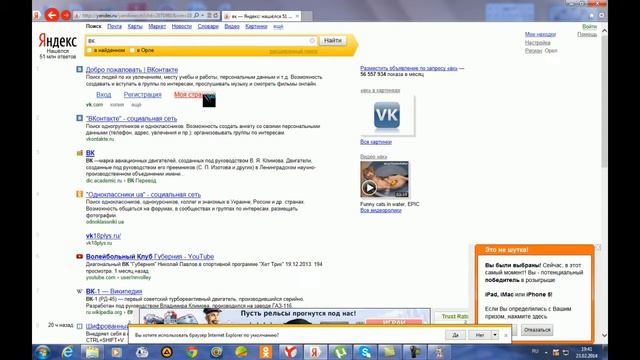
Task: Open the Новости service tab
Action: (x=182, y=26)
